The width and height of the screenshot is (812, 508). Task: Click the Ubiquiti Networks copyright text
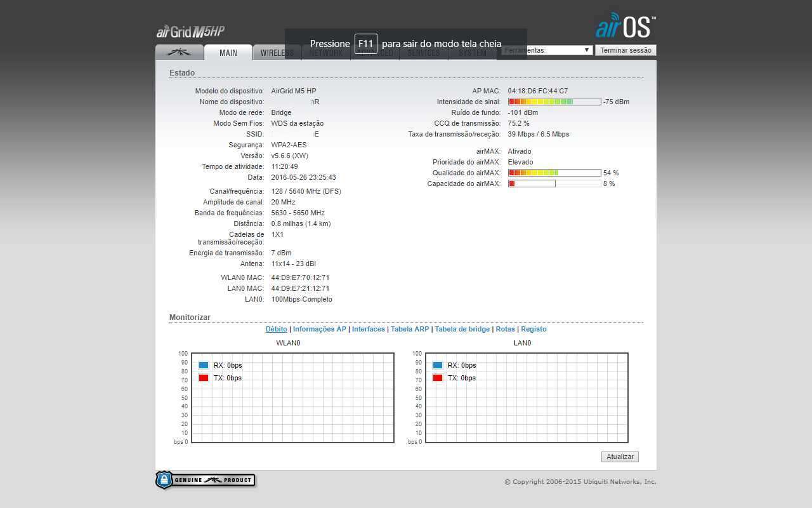tap(580, 482)
